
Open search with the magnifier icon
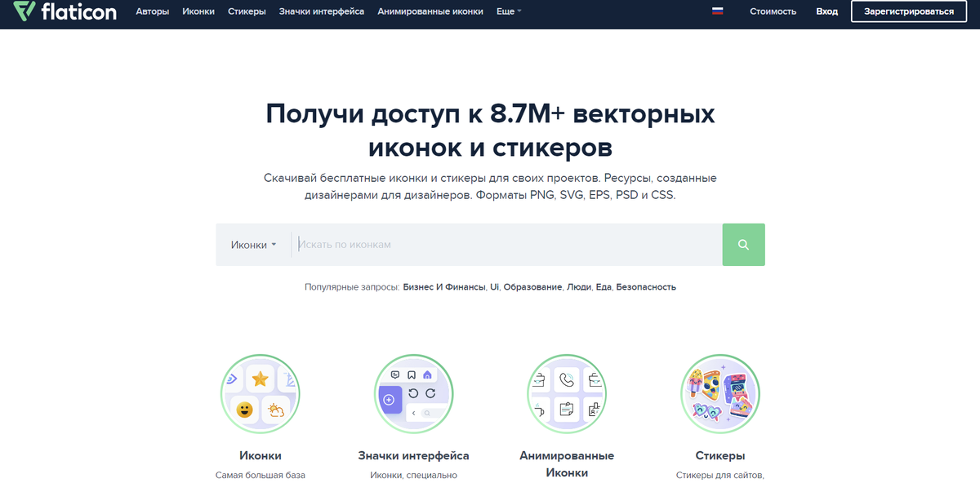pyautogui.click(x=743, y=244)
